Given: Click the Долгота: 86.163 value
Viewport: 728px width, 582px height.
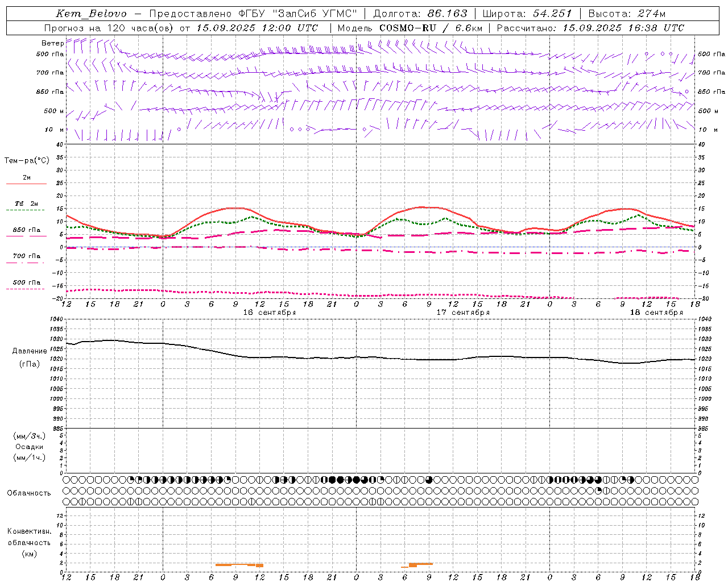Looking at the screenshot, I should pyautogui.click(x=420, y=14).
